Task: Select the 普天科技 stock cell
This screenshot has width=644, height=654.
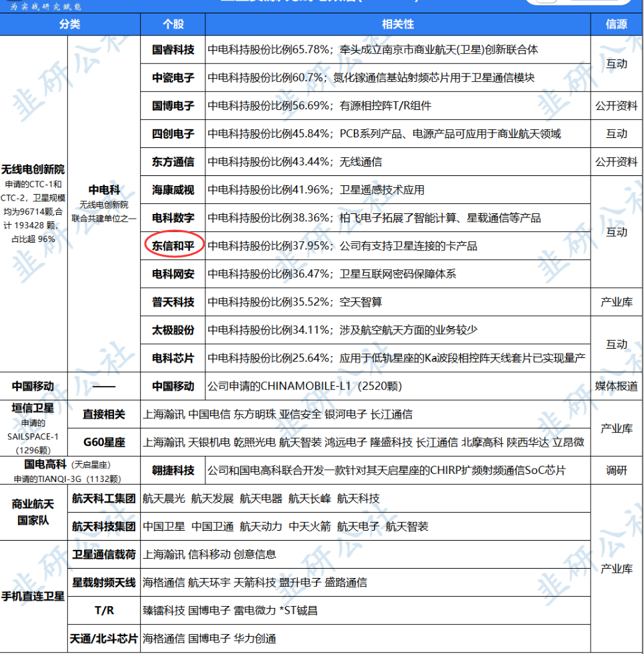Action: (x=173, y=302)
